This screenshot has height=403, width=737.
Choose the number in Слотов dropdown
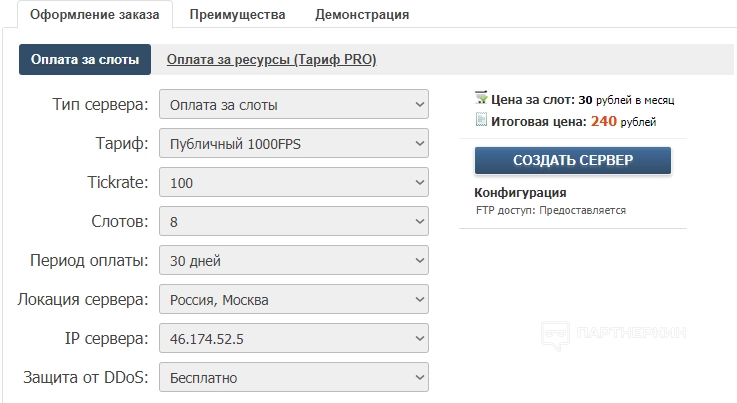294,222
